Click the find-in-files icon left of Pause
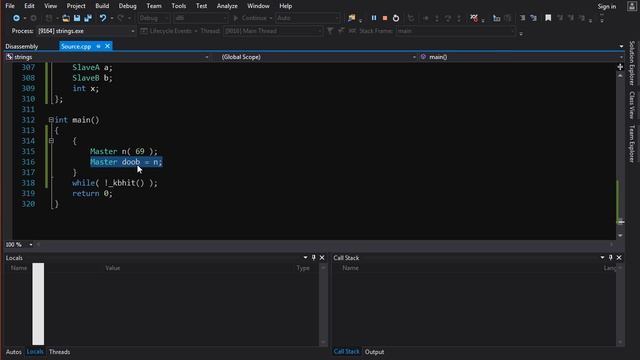Screen dimensions: 640x360 coord(351,18)
